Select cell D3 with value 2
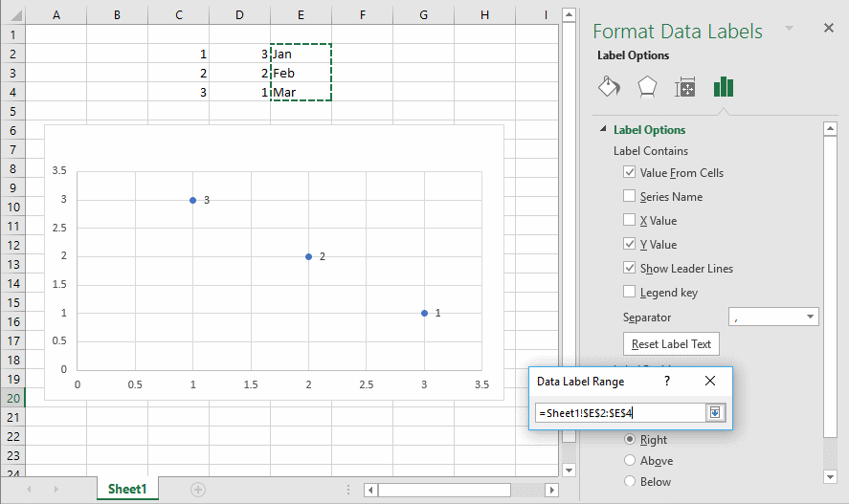This screenshot has width=849, height=504. [x=240, y=73]
